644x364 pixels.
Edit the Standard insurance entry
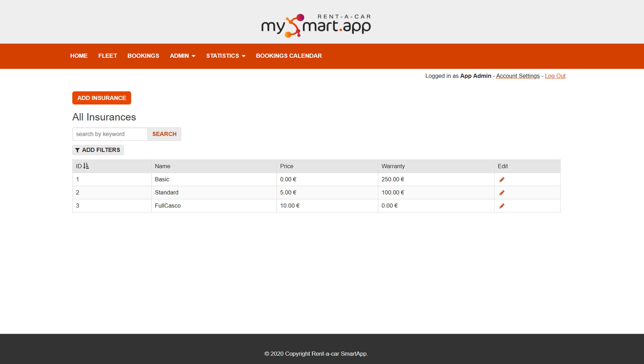tap(502, 193)
